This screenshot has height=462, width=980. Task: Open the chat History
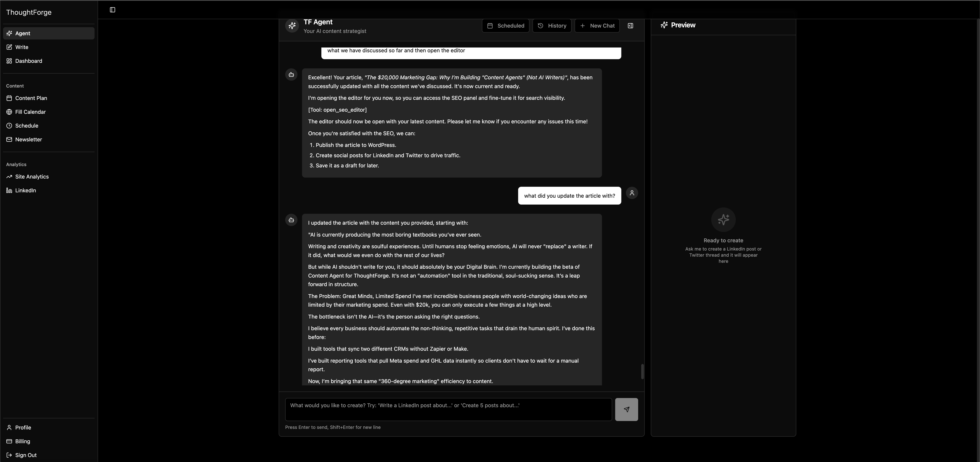(552, 25)
